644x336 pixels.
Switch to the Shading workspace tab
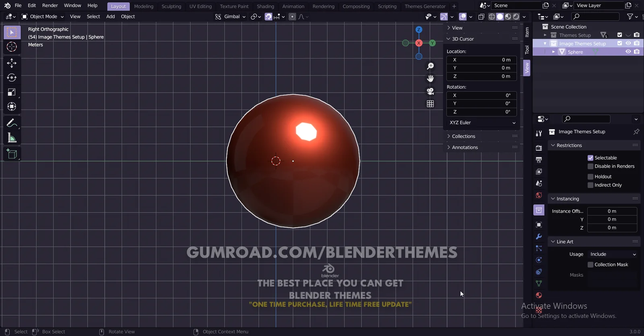pyautogui.click(x=265, y=6)
